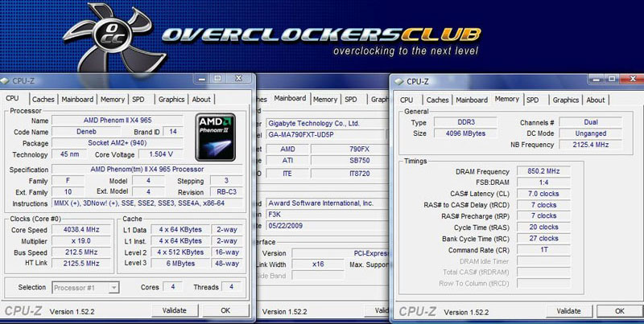644x324 pixels.
Task: Open Caches tab in left CPU-Z window
Action: coord(43,99)
